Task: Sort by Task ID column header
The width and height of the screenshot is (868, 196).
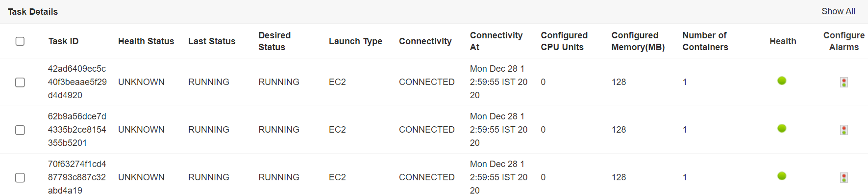Action: 63,41
